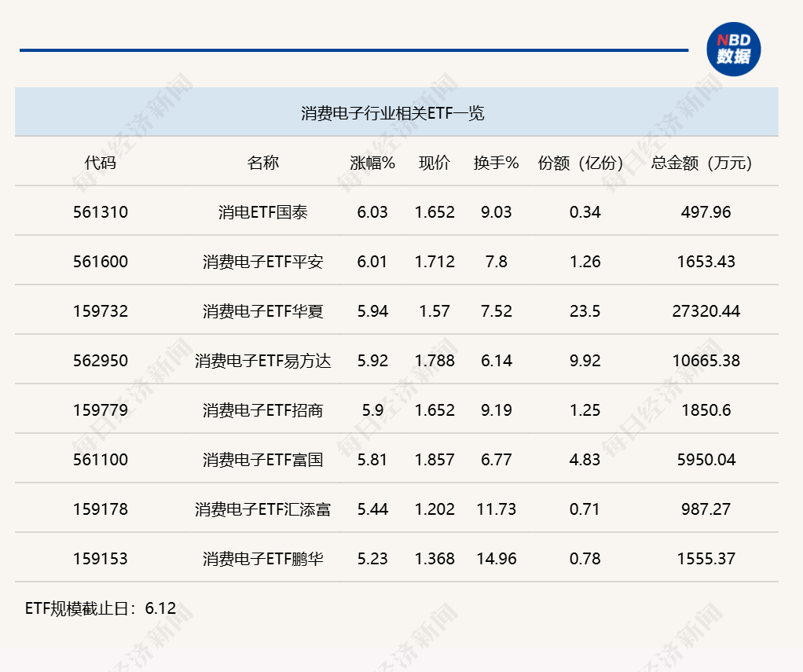
Task: Click the share value 9.92
Action: [585, 361]
